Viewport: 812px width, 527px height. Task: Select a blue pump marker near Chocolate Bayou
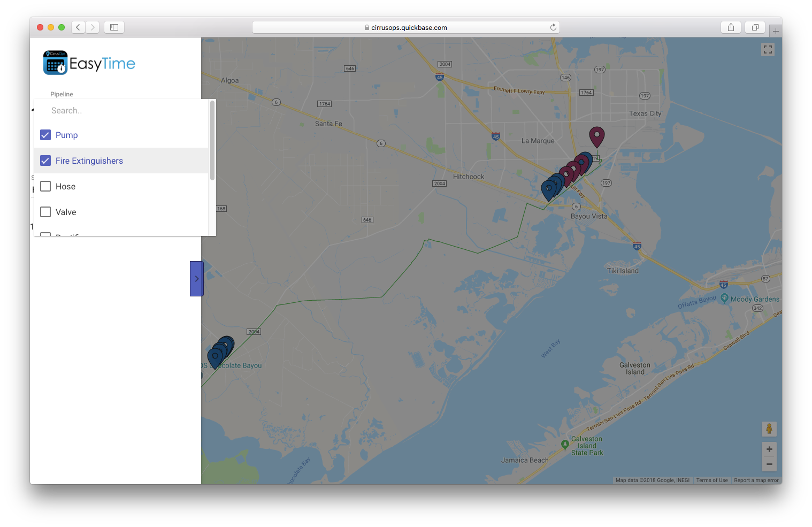point(217,355)
